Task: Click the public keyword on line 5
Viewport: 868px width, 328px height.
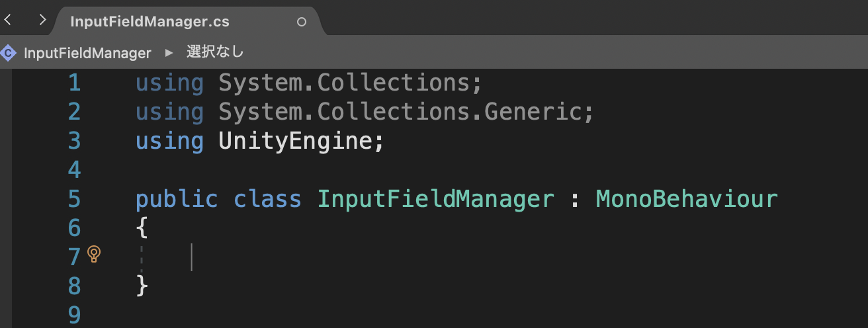Action: pos(176,200)
